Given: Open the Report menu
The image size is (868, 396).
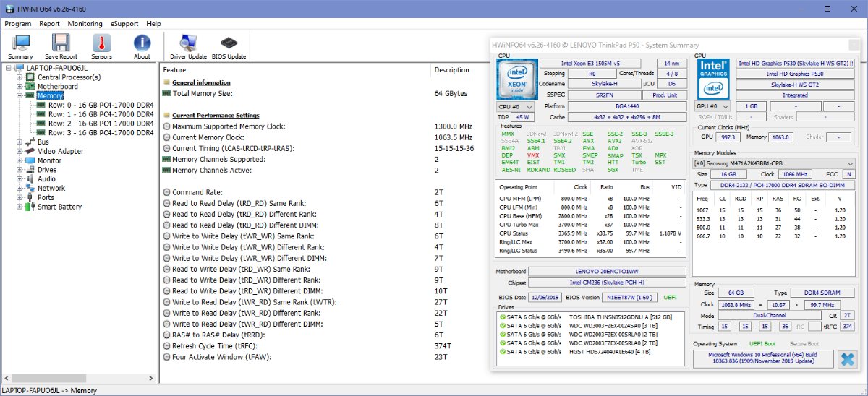Looking at the screenshot, I should pos(50,24).
